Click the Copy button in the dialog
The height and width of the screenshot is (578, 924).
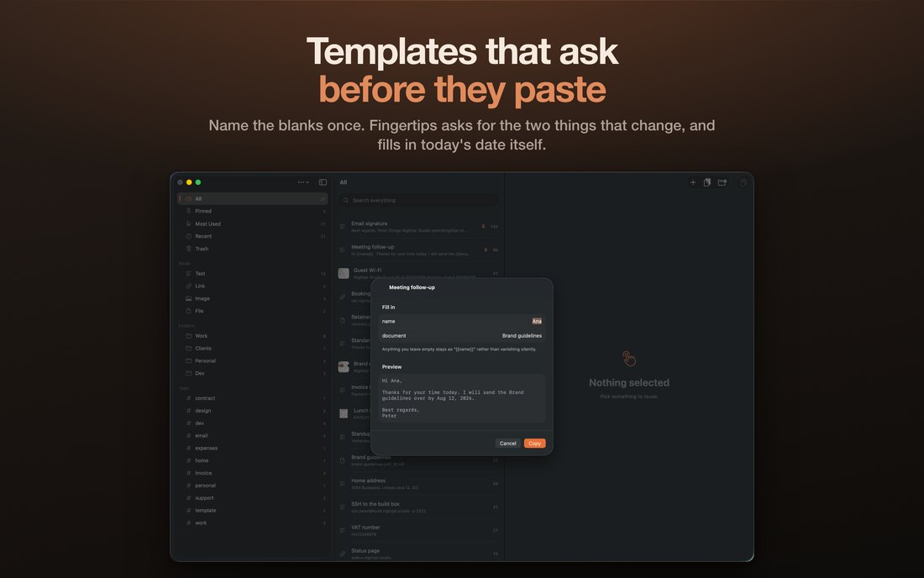click(534, 443)
